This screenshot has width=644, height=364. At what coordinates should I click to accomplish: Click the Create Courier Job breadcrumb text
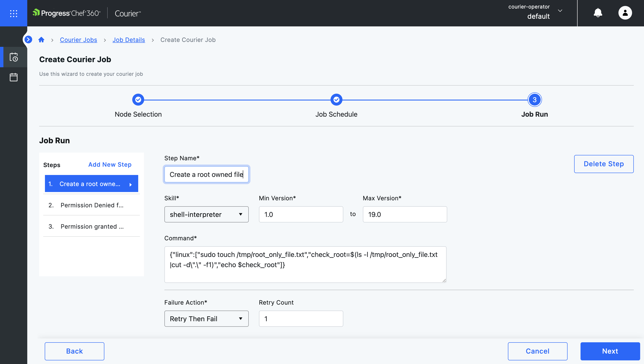point(188,40)
